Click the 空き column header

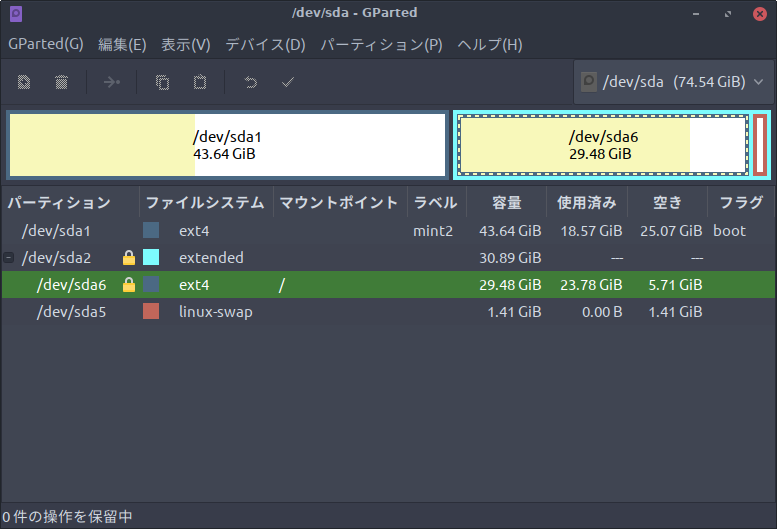(x=667, y=202)
